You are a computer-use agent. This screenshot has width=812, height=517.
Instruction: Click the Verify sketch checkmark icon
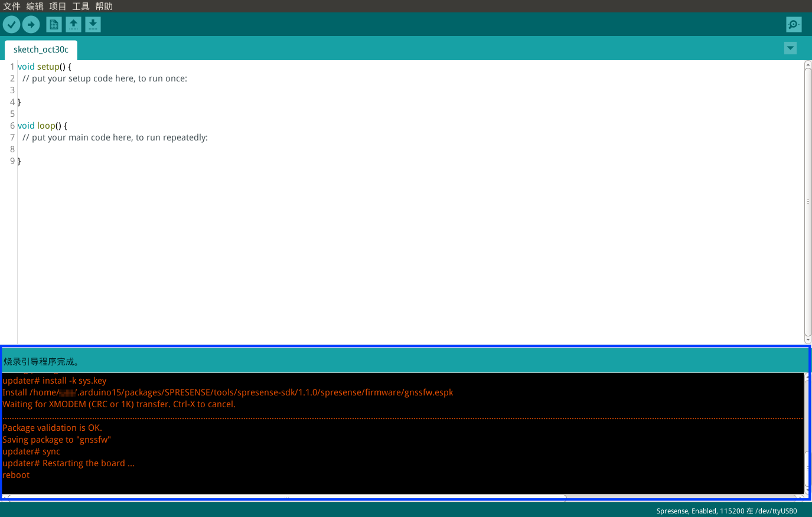coord(11,25)
